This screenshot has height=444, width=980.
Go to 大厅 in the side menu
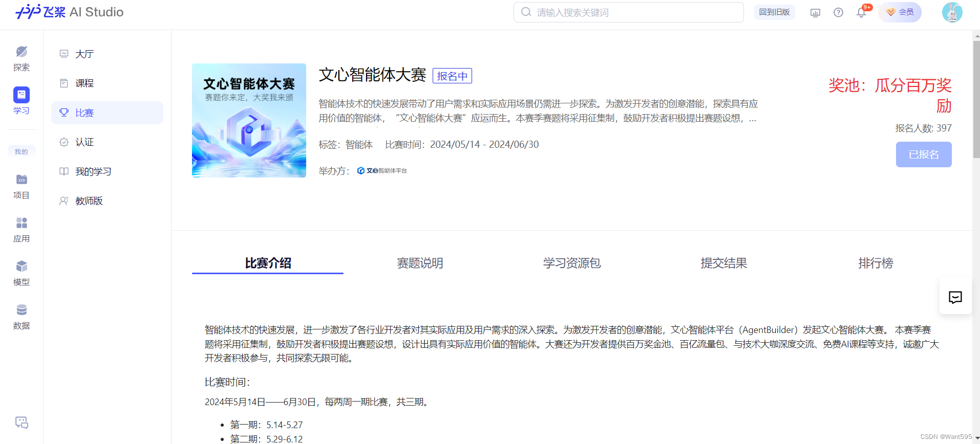point(107,54)
